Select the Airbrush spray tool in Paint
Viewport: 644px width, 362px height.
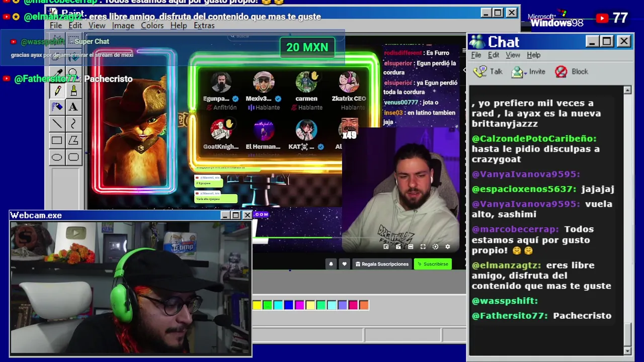point(57,107)
